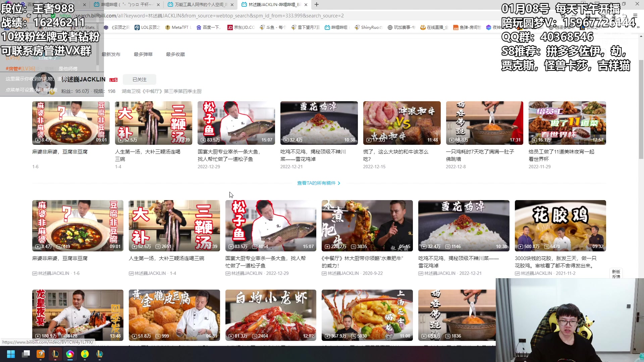Open title 给员工做了11道美味夜宵一起看世界杯
Screen dimensions: 644x362
[x=561, y=156]
